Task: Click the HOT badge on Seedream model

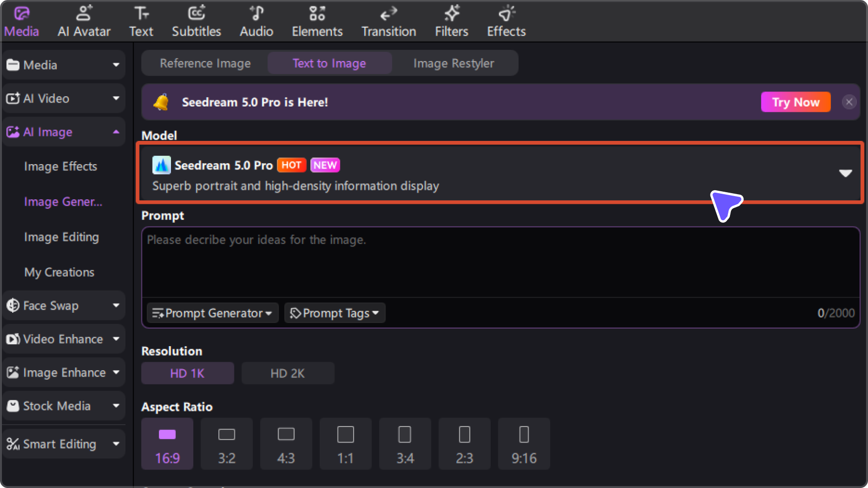Action: coord(292,165)
